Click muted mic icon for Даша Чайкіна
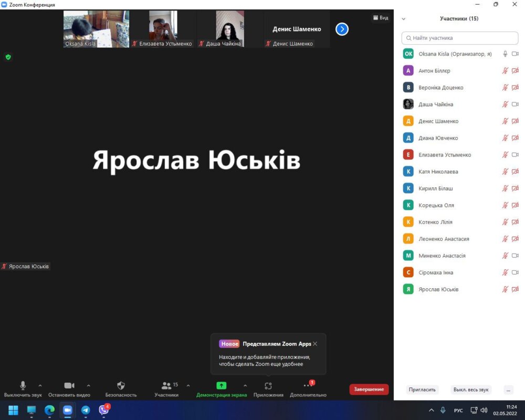 505,104
